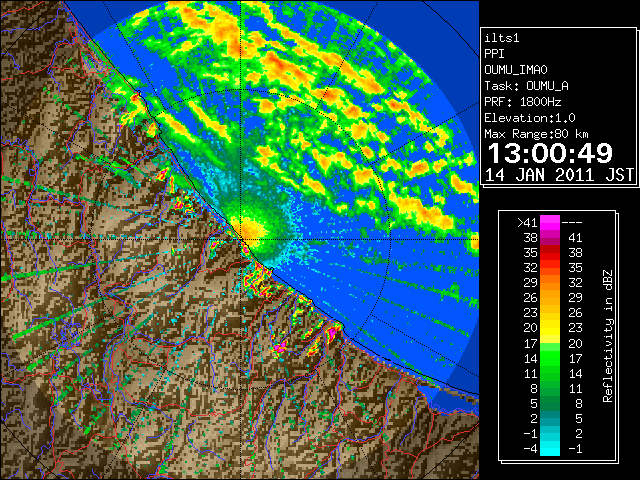Pick the cyan swatch beside '-4'
Viewport: 640px width, 480px height.
pyautogui.click(x=550, y=449)
